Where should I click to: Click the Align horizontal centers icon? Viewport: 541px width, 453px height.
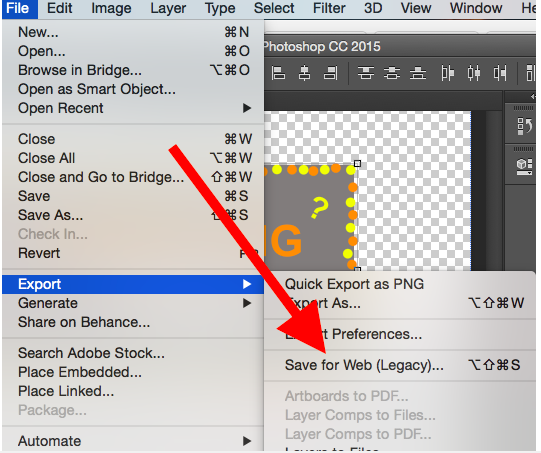304,73
